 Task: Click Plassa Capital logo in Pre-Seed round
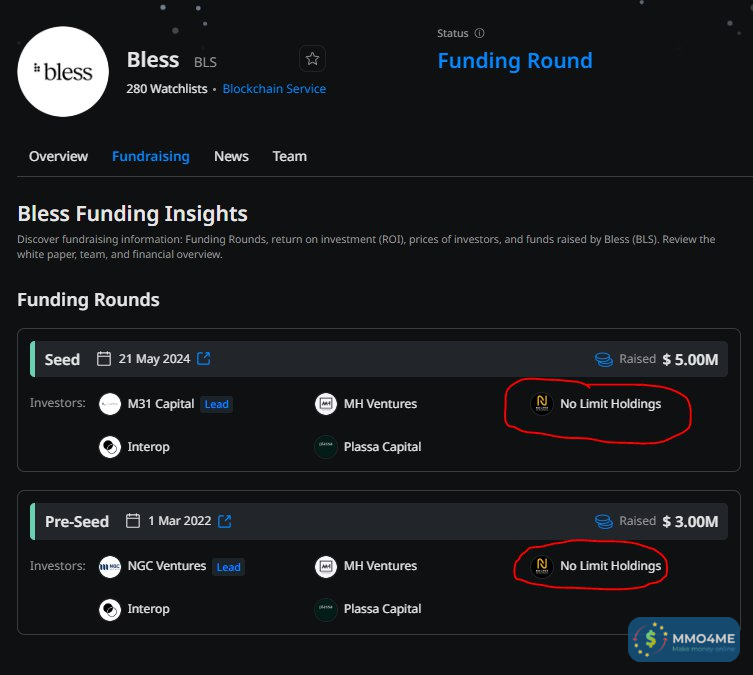326,608
